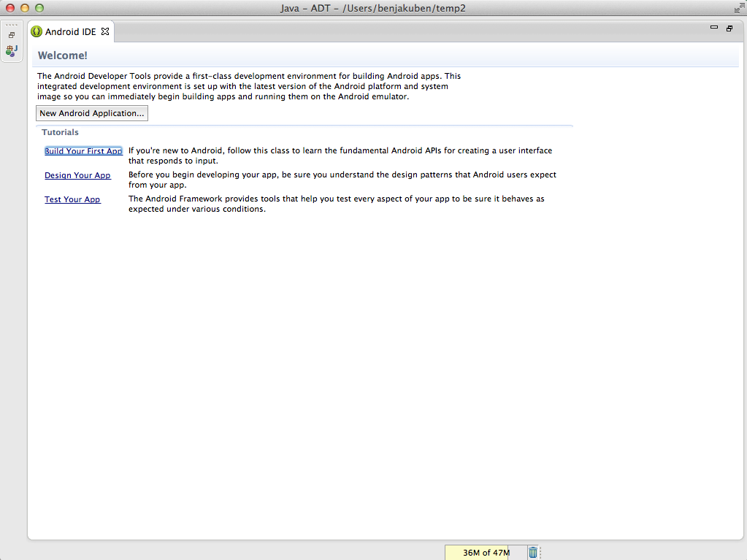Click the Tutorials section header

[x=60, y=132]
